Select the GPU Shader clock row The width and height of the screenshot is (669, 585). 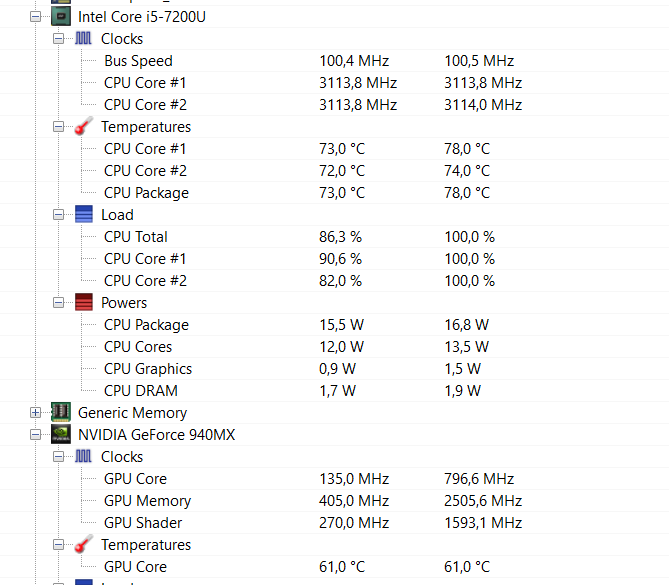coord(143,523)
